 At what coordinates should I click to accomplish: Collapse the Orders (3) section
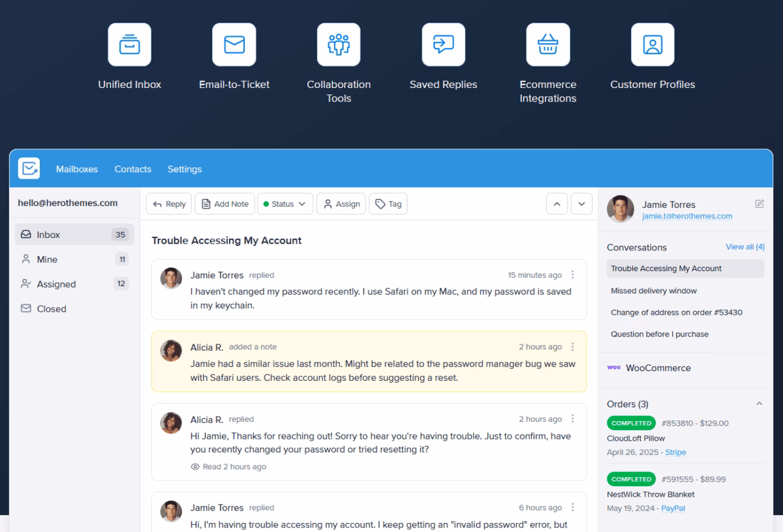pos(759,404)
